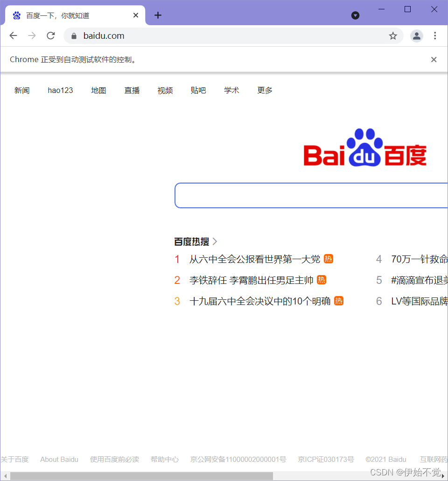Click the horizontal scrollbar thumb

(141, 476)
